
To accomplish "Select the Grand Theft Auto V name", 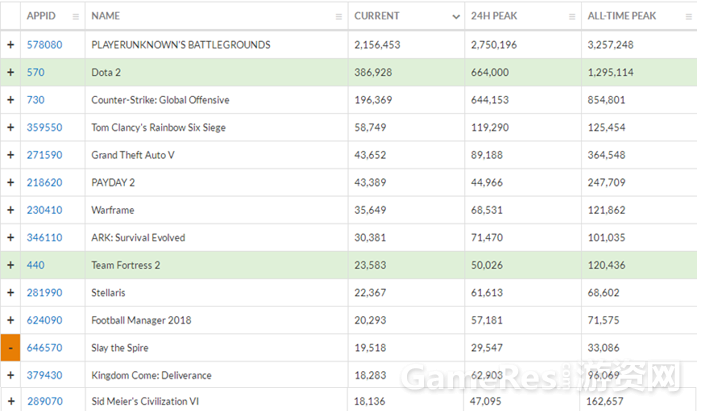I will (x=133, y=154).
